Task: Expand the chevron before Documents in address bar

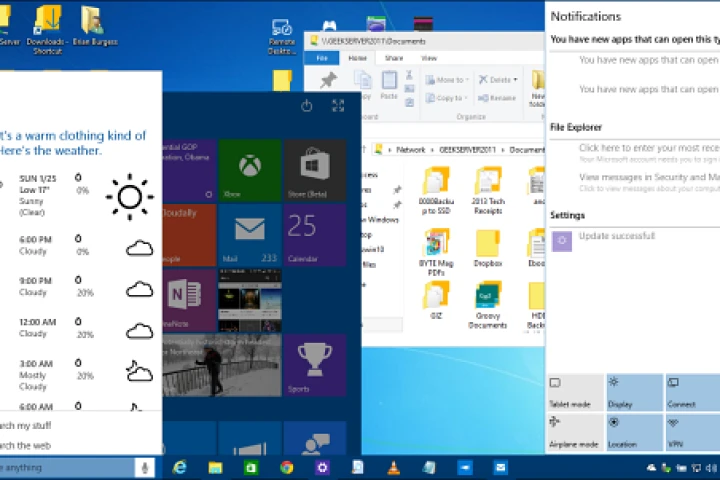Action: 503,150
